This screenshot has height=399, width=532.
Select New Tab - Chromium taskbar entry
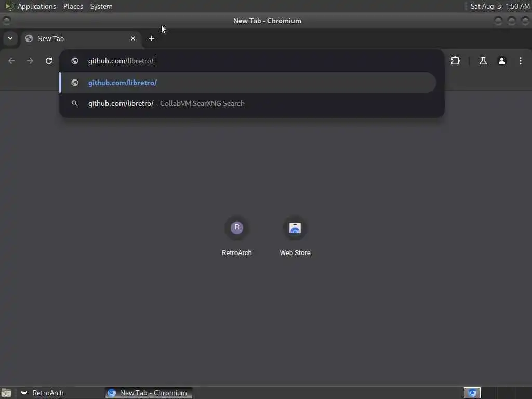pyautogui.click(x=149, y=393)
